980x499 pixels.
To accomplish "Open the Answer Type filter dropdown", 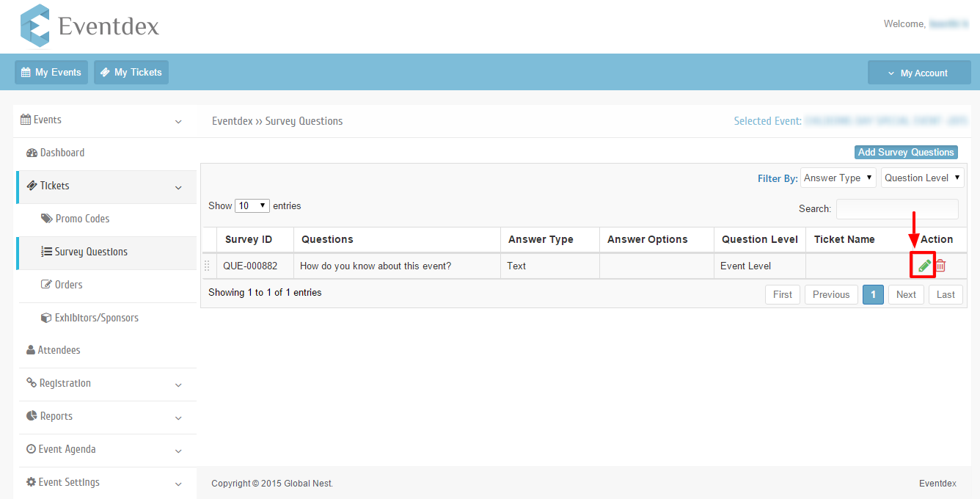I will pos(838,178).
